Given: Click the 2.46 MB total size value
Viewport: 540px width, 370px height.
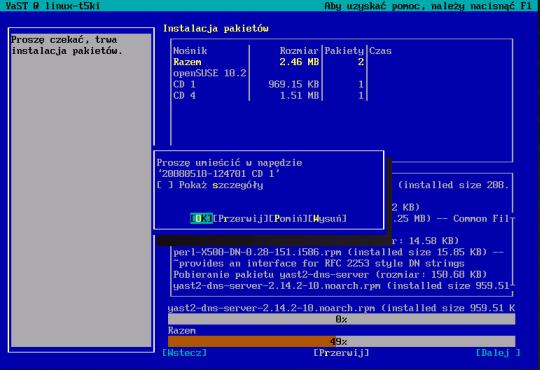Looking at the screenshot, I should coord(299,62).
